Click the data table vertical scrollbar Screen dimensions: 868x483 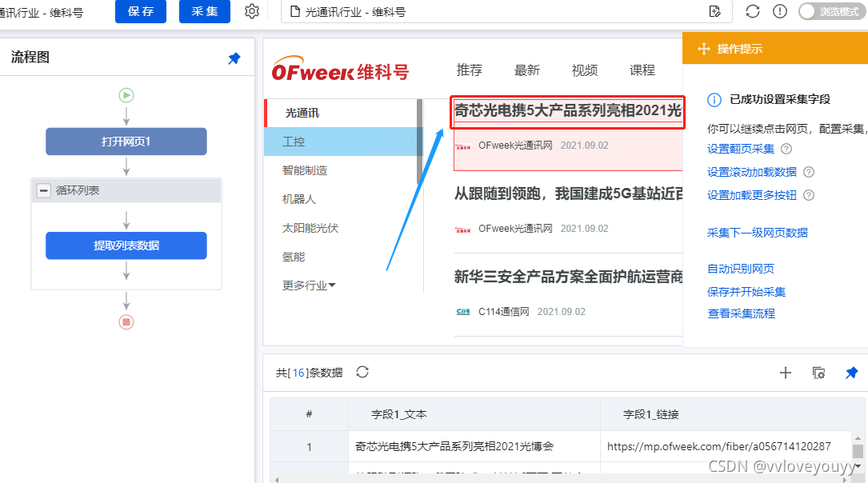[x=858, y=451]
